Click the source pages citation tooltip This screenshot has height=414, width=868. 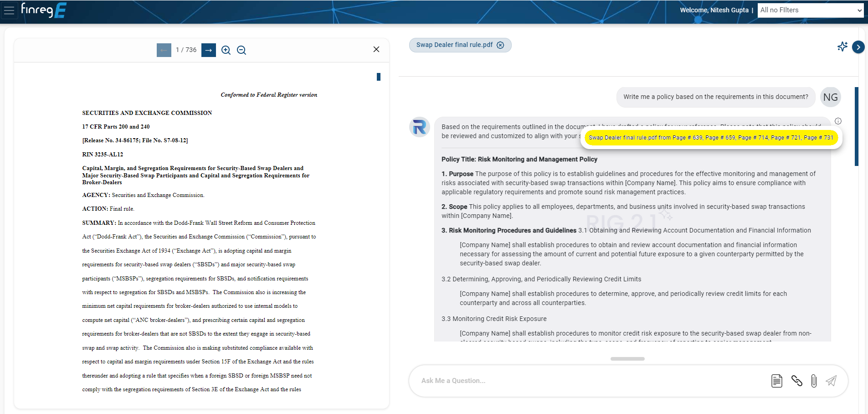point(711,138)
